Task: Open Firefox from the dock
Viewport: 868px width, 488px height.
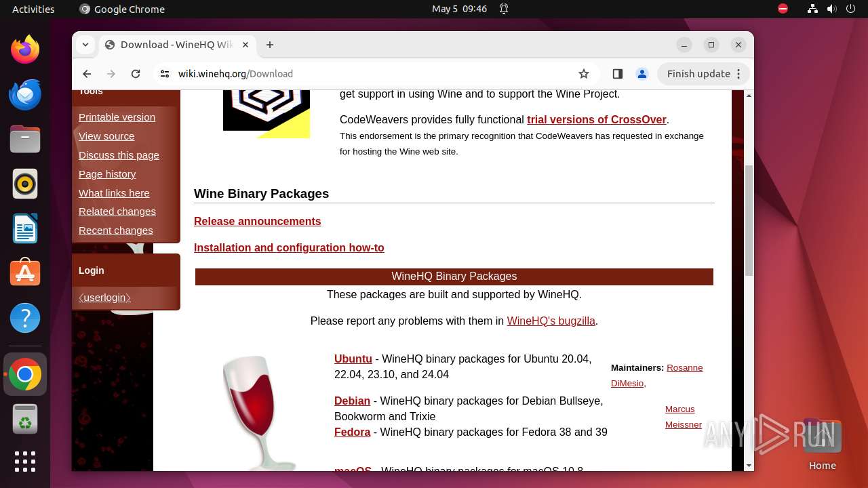Action: [25, 49]
